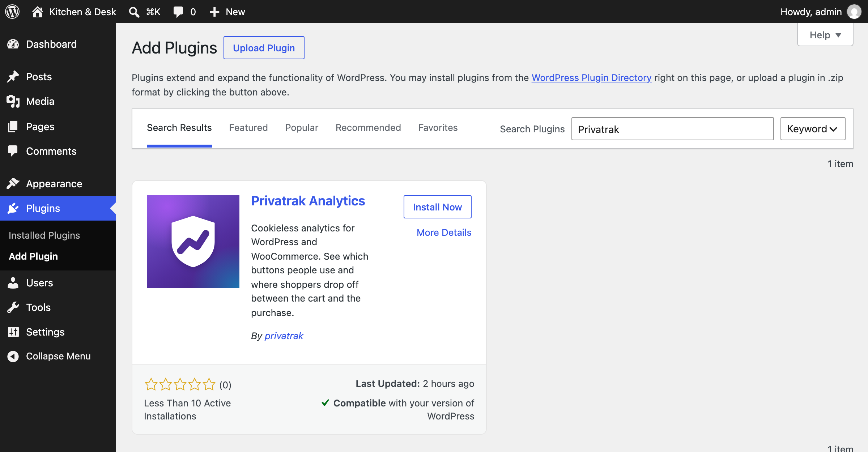Click the Comments speech bubble sidebar icon
868x452 pixels.
[13, 151]
